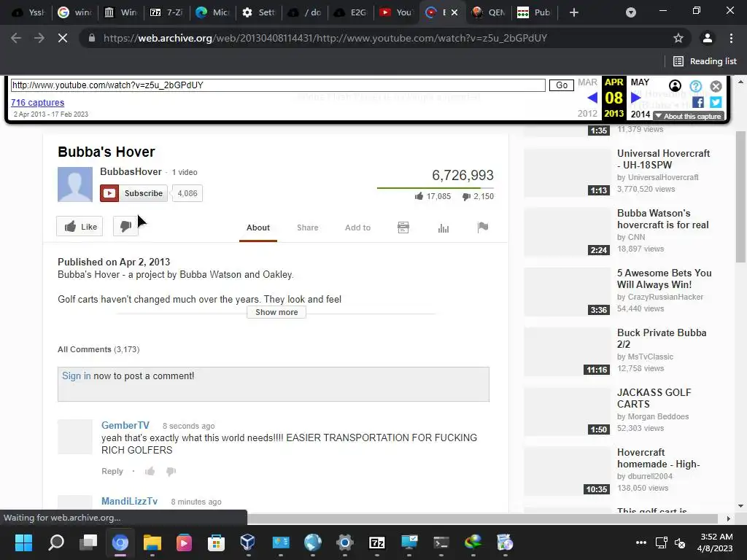This screenshot has width=747, height=560.
Task: Expand description with Show more
Action: [x=276, y=312]
